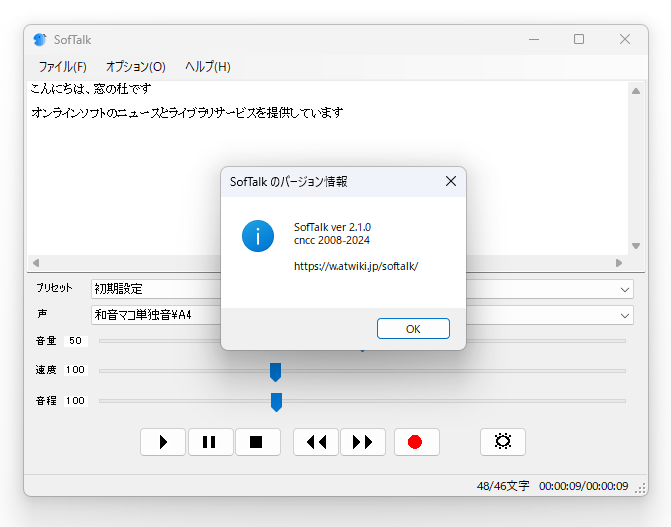This screenshot has width=671, height=527.
Task: Click the プリセット label
Action: 54,288
